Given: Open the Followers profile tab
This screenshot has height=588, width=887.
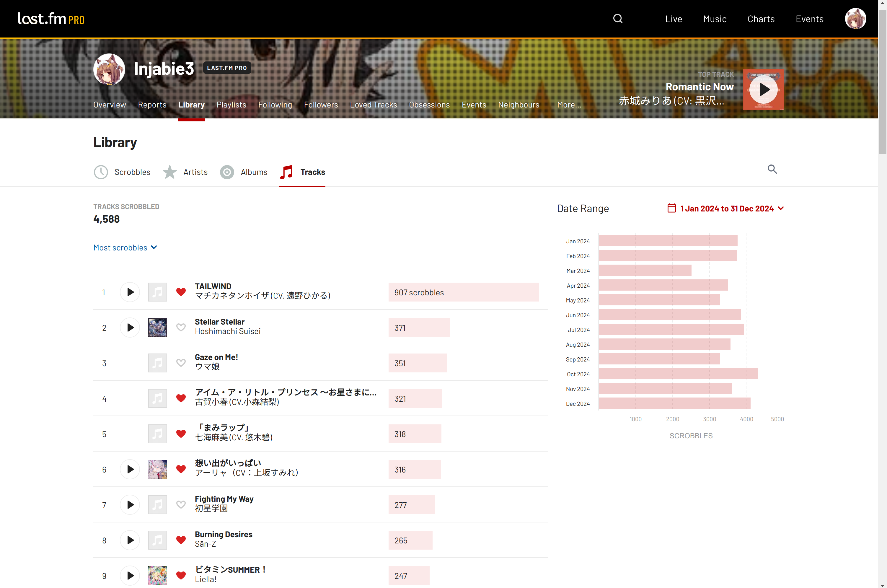Looking at the screenshot, I should pos(321,105).
